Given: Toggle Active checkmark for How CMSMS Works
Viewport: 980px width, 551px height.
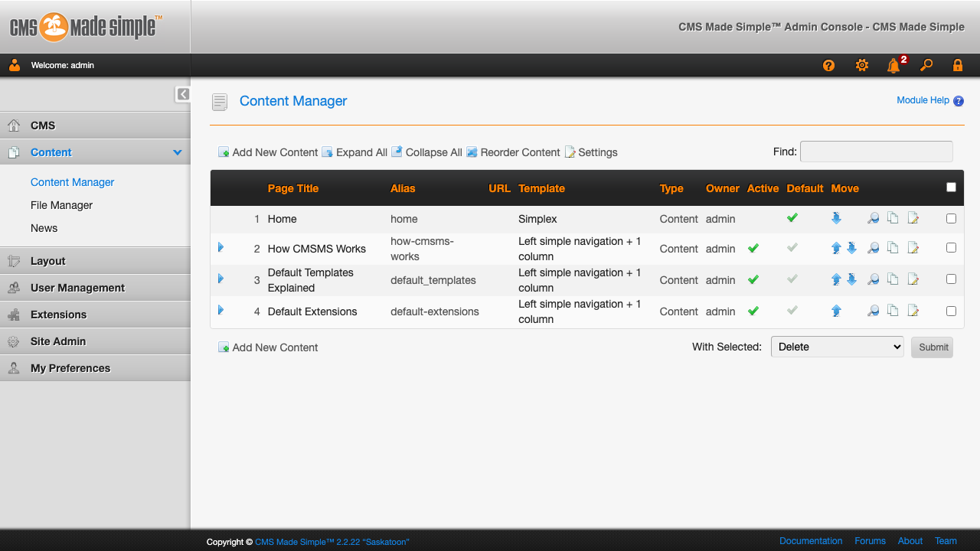Looking at the screenshot, I should tap(753, 248).
